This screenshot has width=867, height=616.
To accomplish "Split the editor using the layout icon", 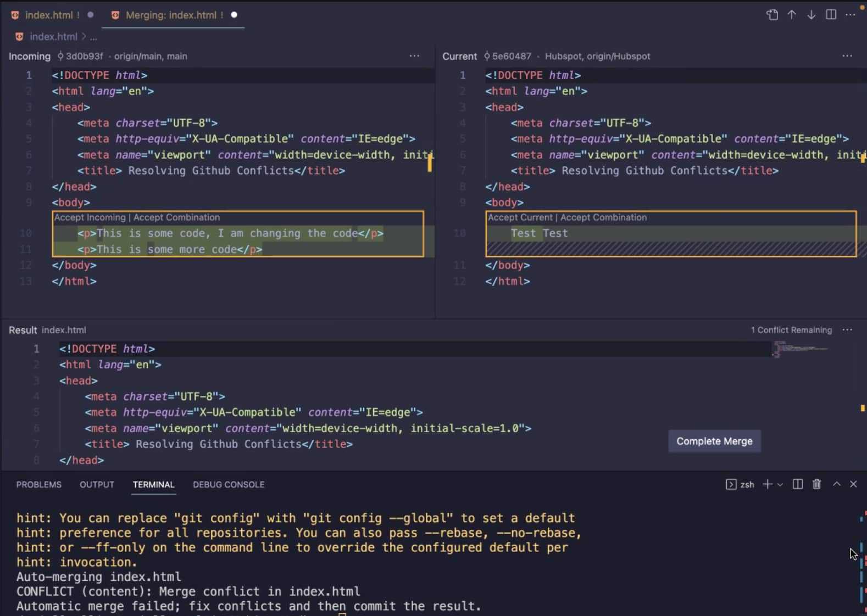I will (831, 15).
